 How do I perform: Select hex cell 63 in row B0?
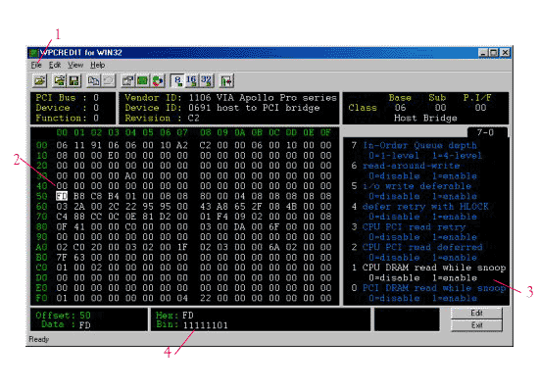click(79, 257)
